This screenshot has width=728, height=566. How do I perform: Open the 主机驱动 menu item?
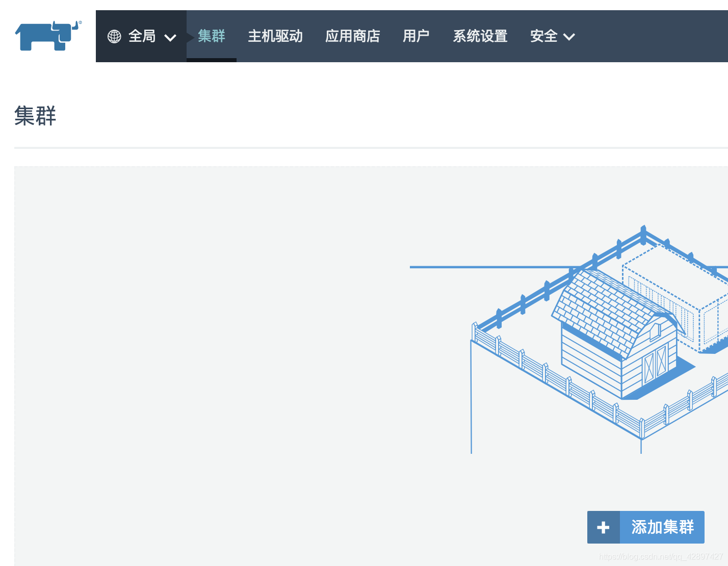pos(276,36)
